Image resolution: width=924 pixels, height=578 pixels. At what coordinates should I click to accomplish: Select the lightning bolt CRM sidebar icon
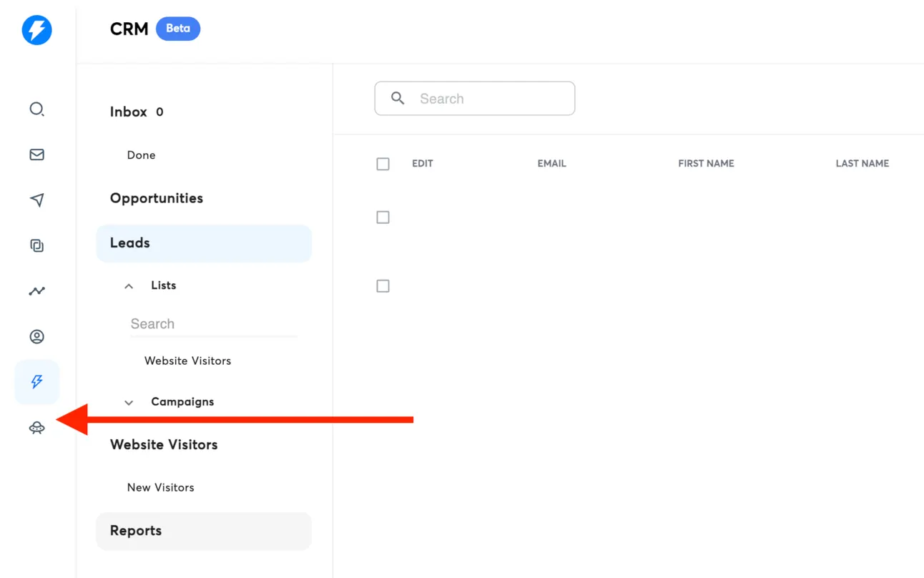[36, 382]
